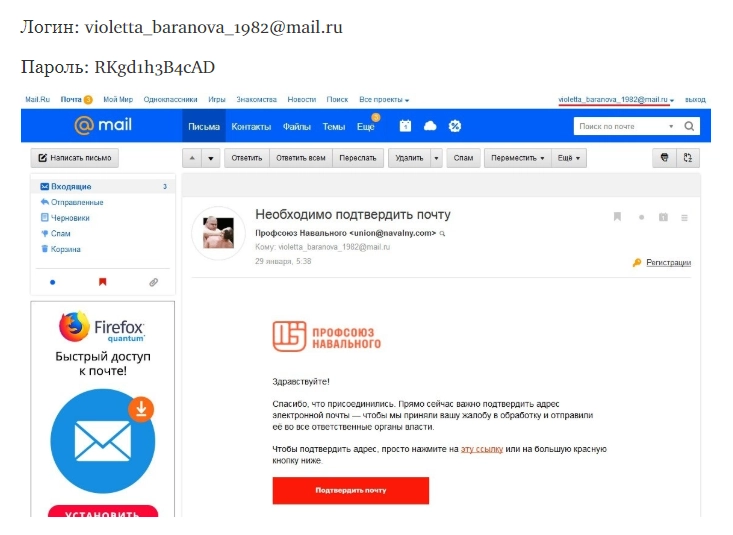This screenshot has height=535, width=733.
Task: Toggle the blue unread filter dot
Action: click(52, 282)
